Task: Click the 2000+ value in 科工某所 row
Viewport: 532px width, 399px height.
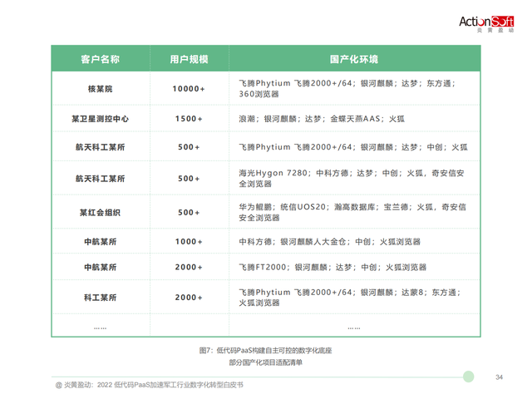Action: point(189,298)
